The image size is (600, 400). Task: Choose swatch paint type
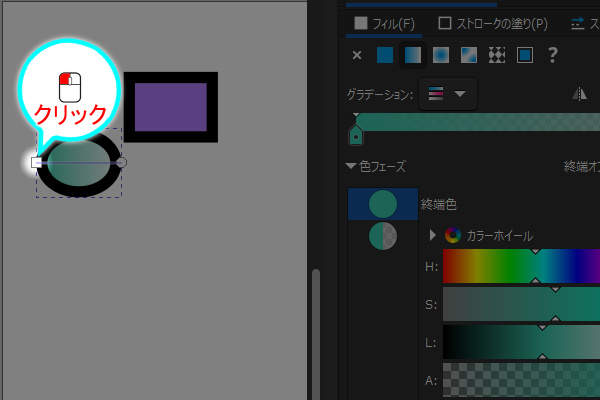(525, 55)
